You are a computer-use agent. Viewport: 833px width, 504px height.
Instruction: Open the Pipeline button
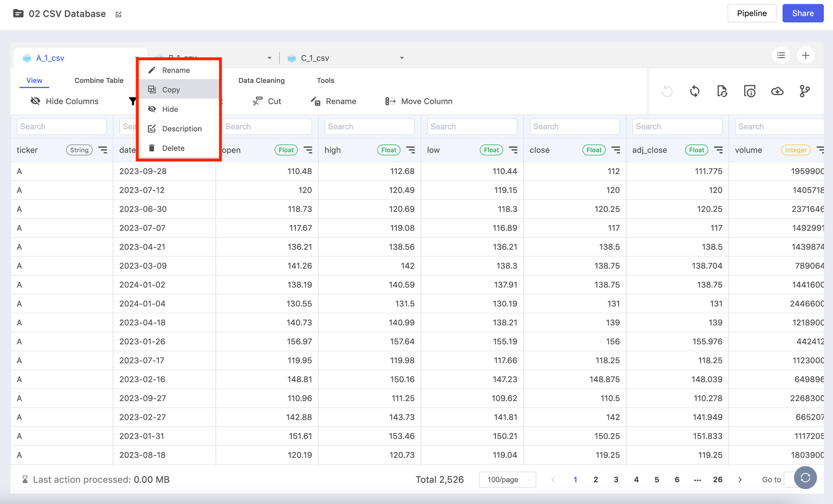(x=751, y=13)
